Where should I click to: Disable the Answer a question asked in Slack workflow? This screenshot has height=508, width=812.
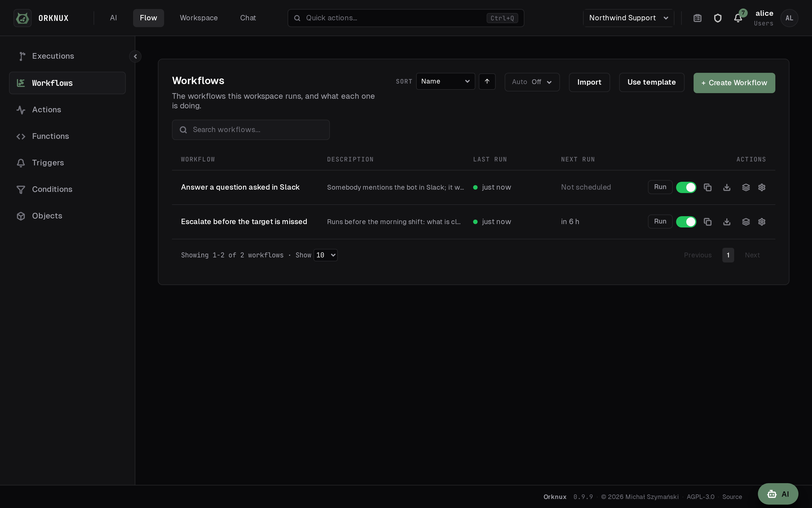point(686,187)
